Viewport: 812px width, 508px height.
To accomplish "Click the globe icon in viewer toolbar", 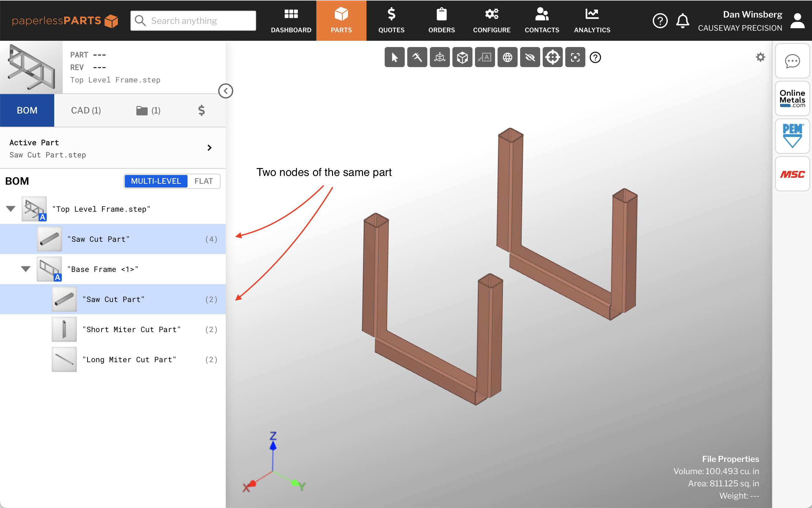I will point(507,57).
